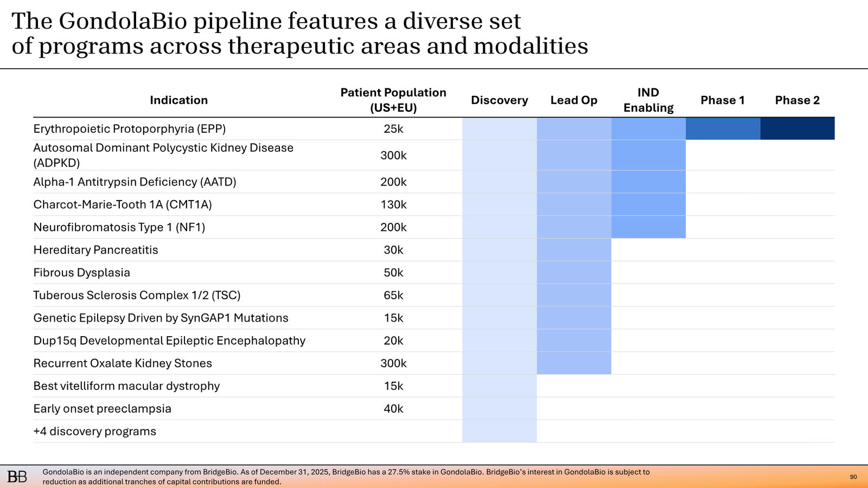Viewport: 868px width, 488px height.
Task: Click the 130k population value for CMT1A
Action: (393, 205)
